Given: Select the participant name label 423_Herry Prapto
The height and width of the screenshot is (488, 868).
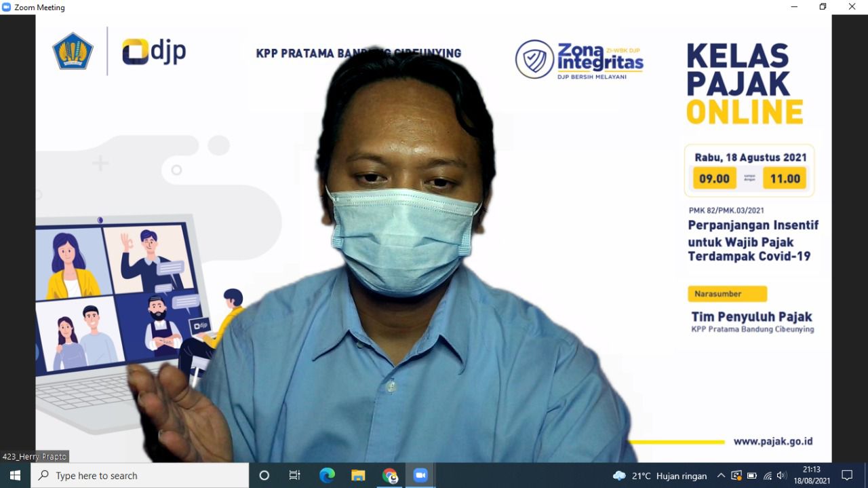Looking at the screenshot, I should tap(35, 457).
